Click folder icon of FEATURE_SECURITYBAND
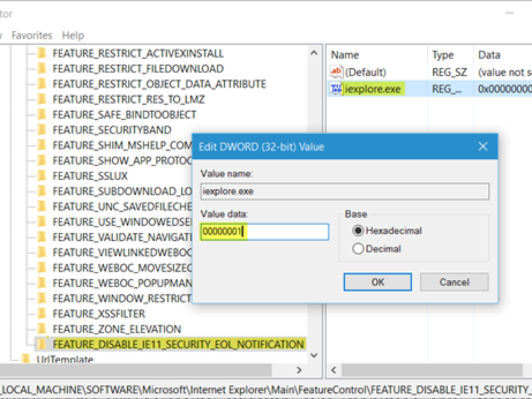Viewport: 532px width, 399px height. click(42, 130)
